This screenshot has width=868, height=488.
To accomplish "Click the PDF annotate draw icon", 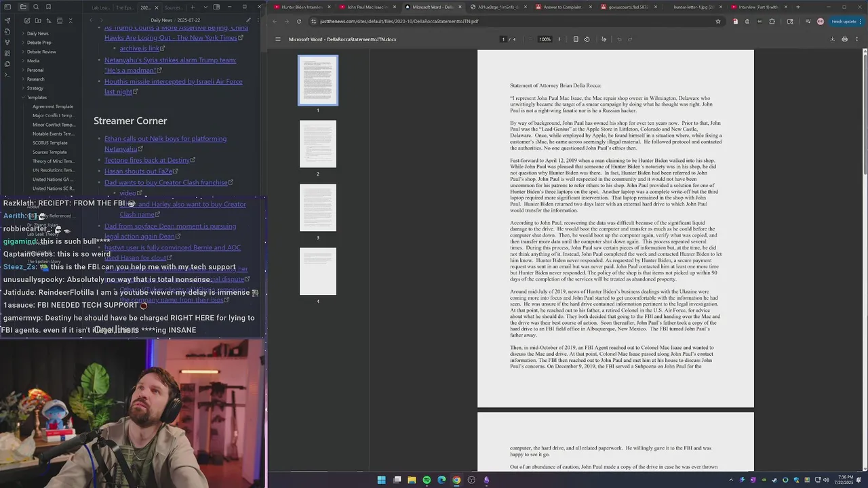I will click(604, 39).
